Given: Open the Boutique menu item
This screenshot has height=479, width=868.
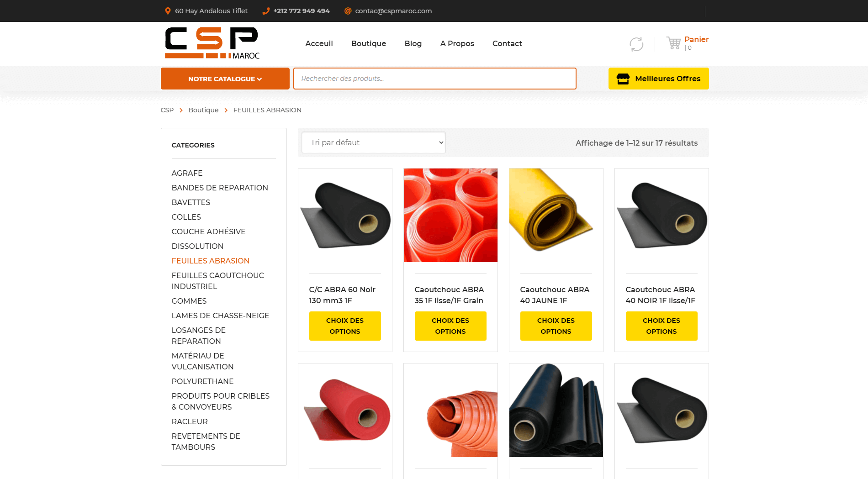Looking at the screenshot, I should 369,43.
